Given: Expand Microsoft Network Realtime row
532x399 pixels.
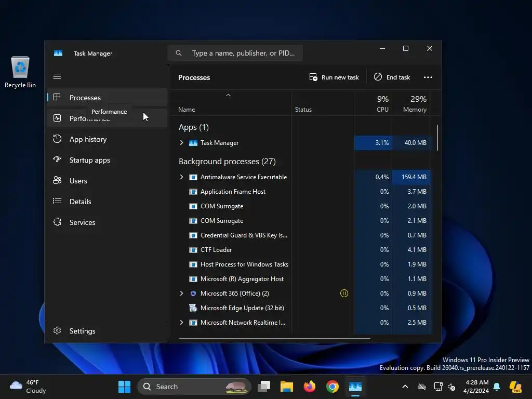Looking at the screenshot, I should pyautogui.click(x=181, y=323).
